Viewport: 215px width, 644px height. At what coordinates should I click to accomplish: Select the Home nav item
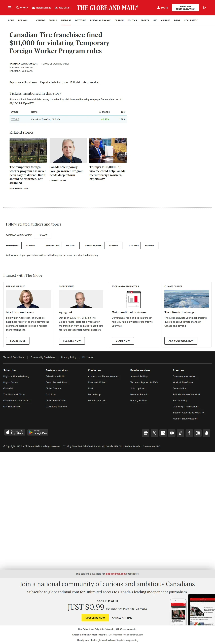point(11,20)
